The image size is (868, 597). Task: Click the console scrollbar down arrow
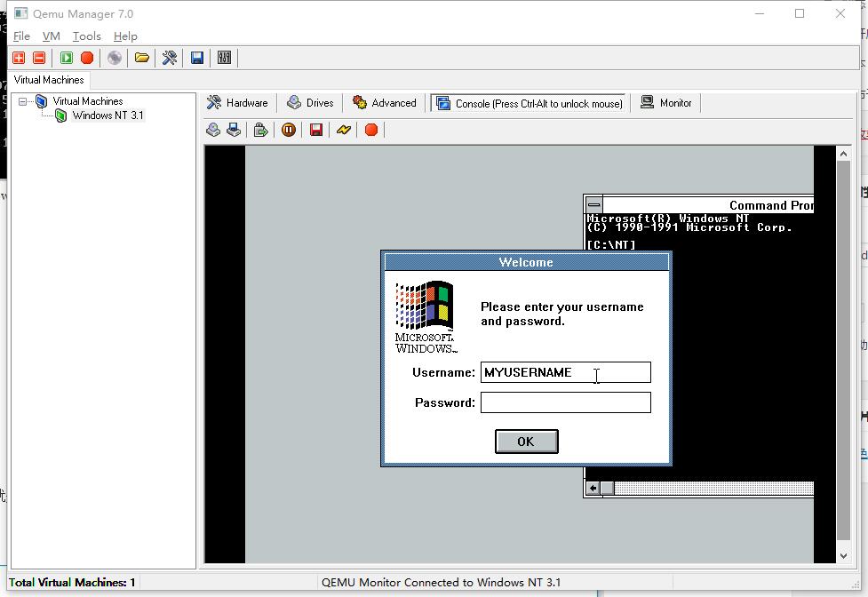(x=844, y=556)
